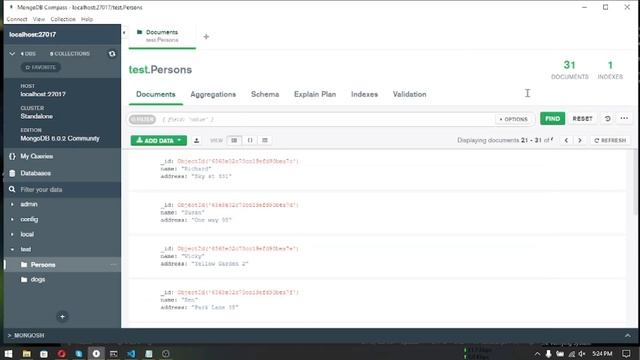Refresh databases icon in sidebar
This screenshot has width=640, height=360.
tap(112, 53)
